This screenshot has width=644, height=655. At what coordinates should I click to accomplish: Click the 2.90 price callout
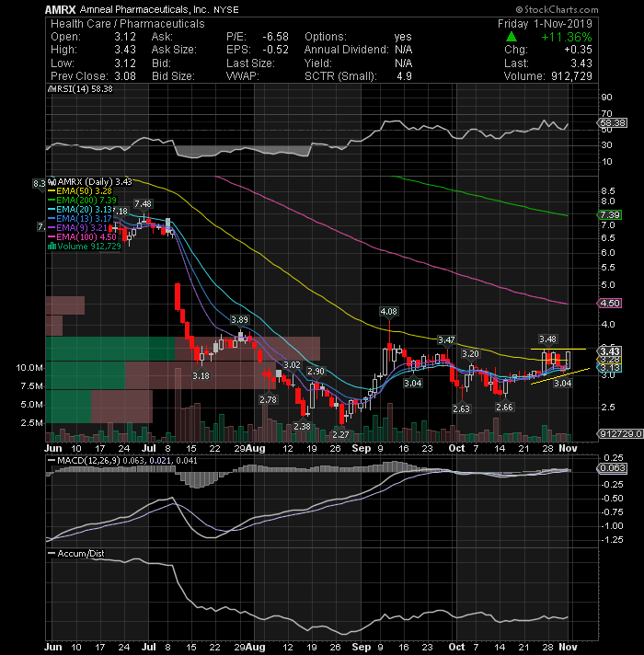point(316,371)
